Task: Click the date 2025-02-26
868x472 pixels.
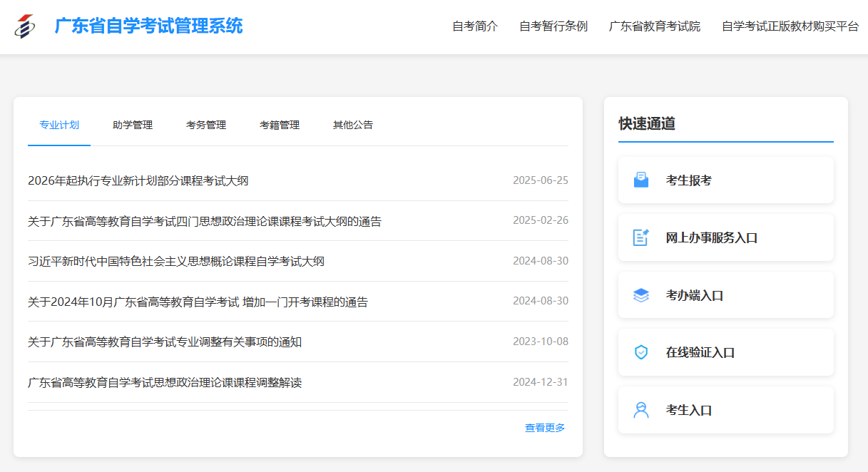Action: tap(541, 220)
